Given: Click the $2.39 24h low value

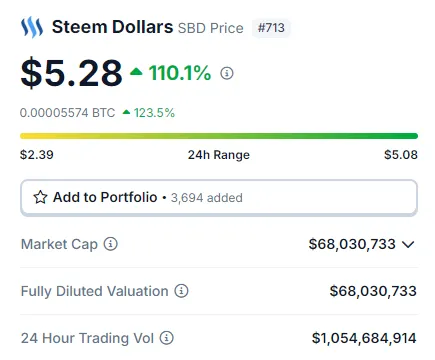Looking at the screenshot, I should tap(37, 155).
